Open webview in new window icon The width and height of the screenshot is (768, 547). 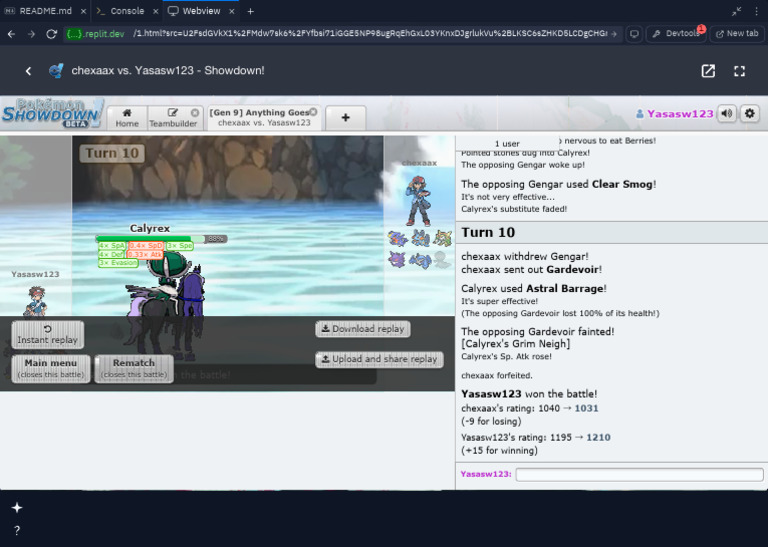(708, 71)
